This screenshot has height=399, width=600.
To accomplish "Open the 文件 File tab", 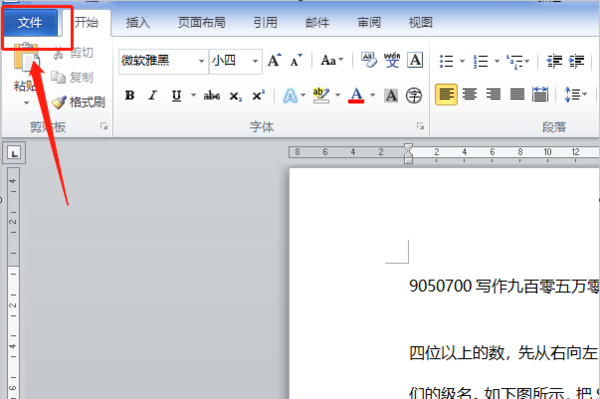I will (30, 23).
